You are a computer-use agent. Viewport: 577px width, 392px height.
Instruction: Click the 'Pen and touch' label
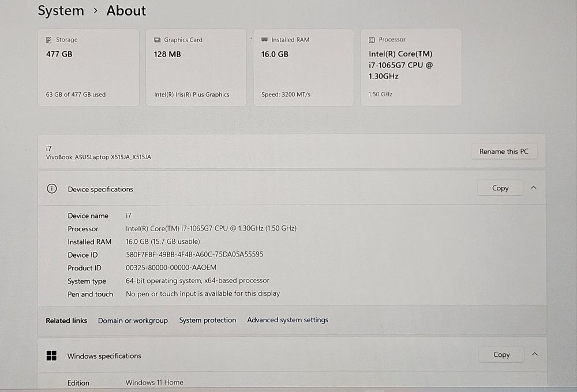(90, 294)
